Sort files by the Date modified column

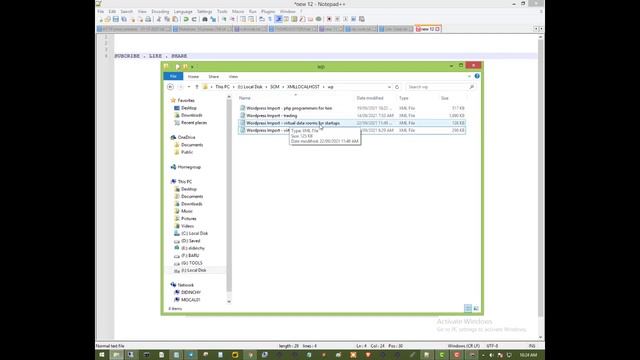click(x=370, y=98)
